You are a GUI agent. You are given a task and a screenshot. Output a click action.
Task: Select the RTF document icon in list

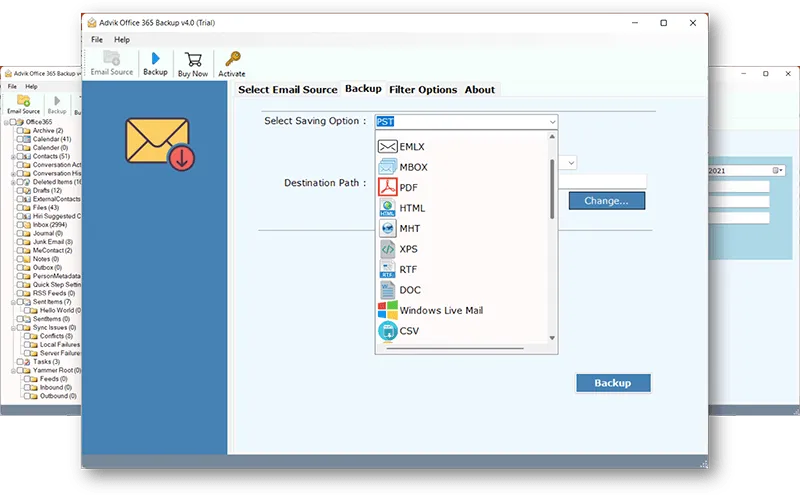(x=387, y=269)
